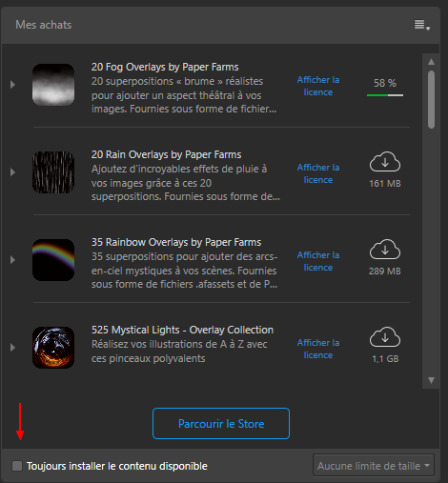The width and height of the screenshot is (448, 483).
Task: Click the title 20 Fog Overlays by Paper Farms
Action: pyautogui.click(x=165, y=67)
